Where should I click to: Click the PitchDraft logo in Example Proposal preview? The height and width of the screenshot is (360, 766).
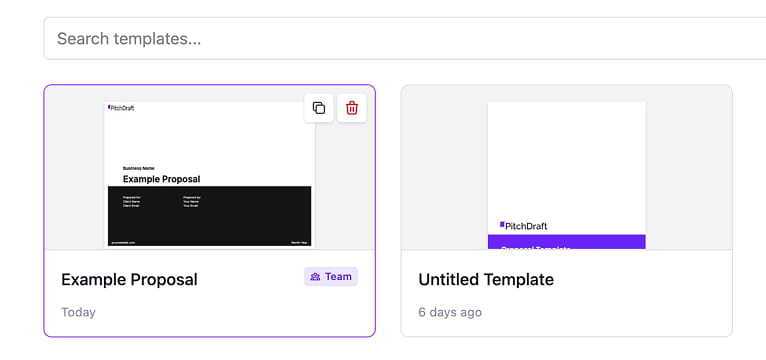click(121, 108)
